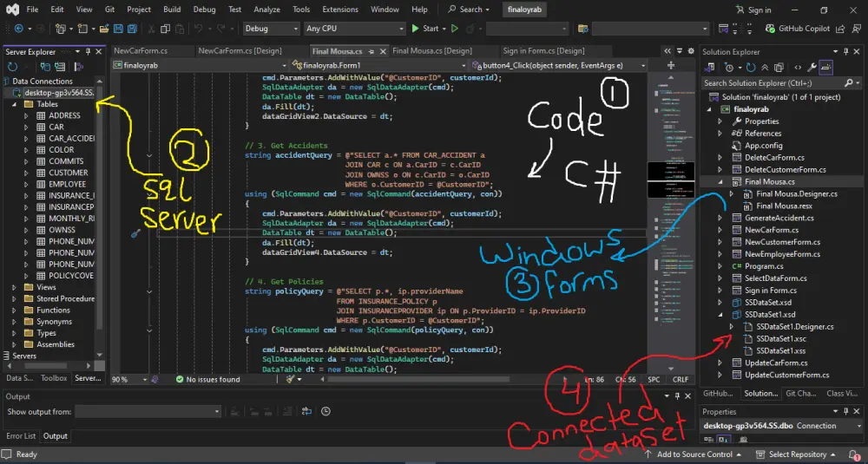Select Program.cs in Solution Explorer
The image size is (868, 464).
tap(763, 266)
